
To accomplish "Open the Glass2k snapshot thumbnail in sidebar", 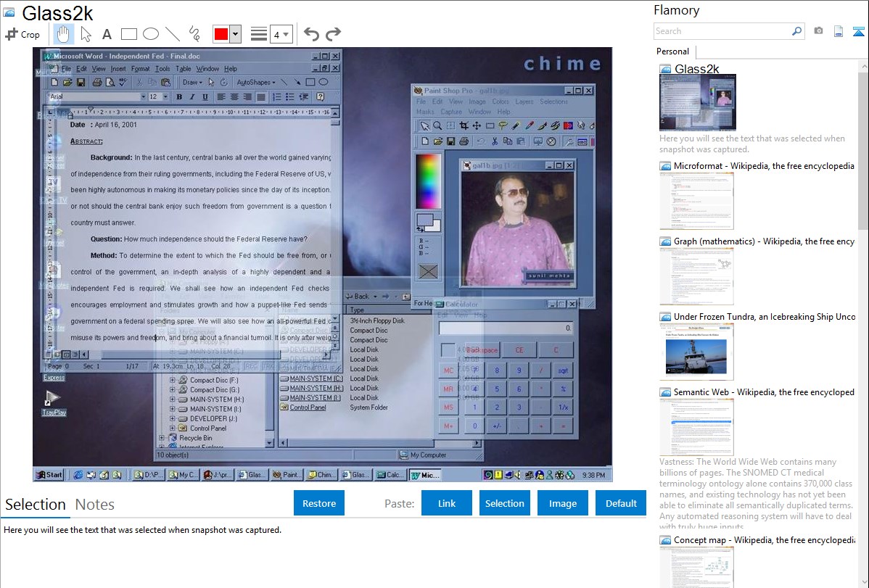I will tap(698, 103).
